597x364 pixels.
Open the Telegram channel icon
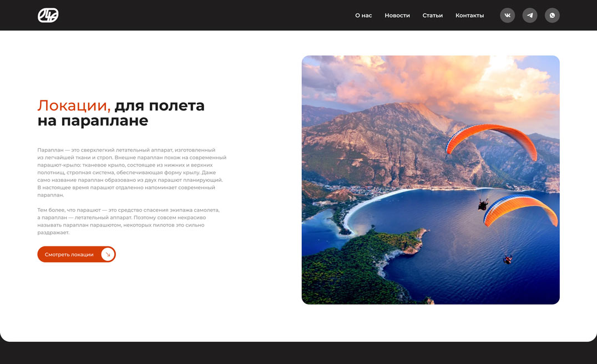pyautogui.click(x=530, y=16)
